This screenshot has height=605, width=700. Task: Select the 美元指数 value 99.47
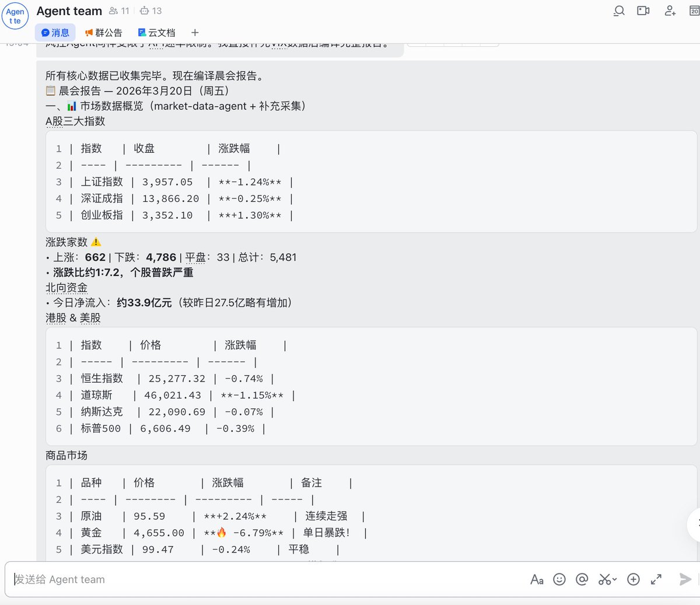tap(158, 550)
